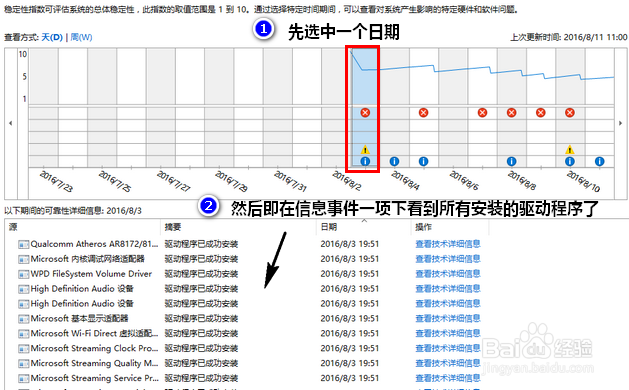The width and height of the screenshot is (629, 390).
Task: Open 查看技术详细信息 for Microsoft 内核调试网络适配器
Action: (448, 259)
